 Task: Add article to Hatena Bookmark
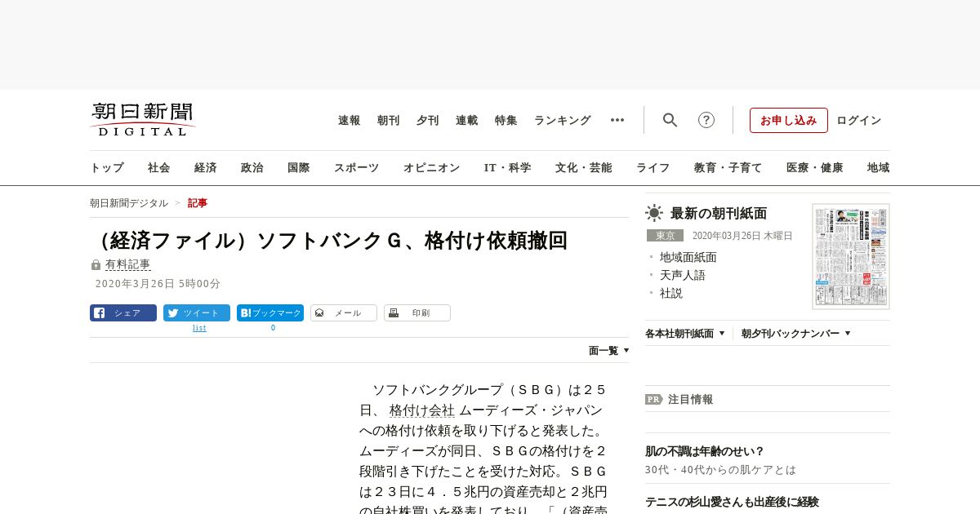[x=270, y=312]
